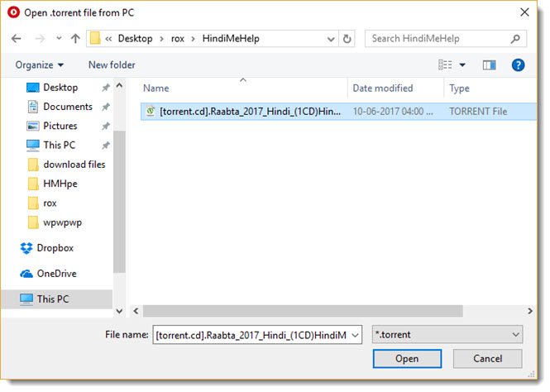Viewport: 550px width, 392px height.
Task: Click the sidebar scroll up arrow
Action: tap(119, 85)
